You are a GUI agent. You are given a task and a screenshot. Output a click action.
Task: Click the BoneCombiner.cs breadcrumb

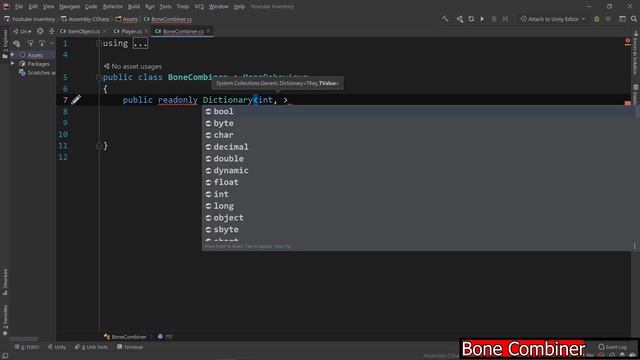point(168,19)
